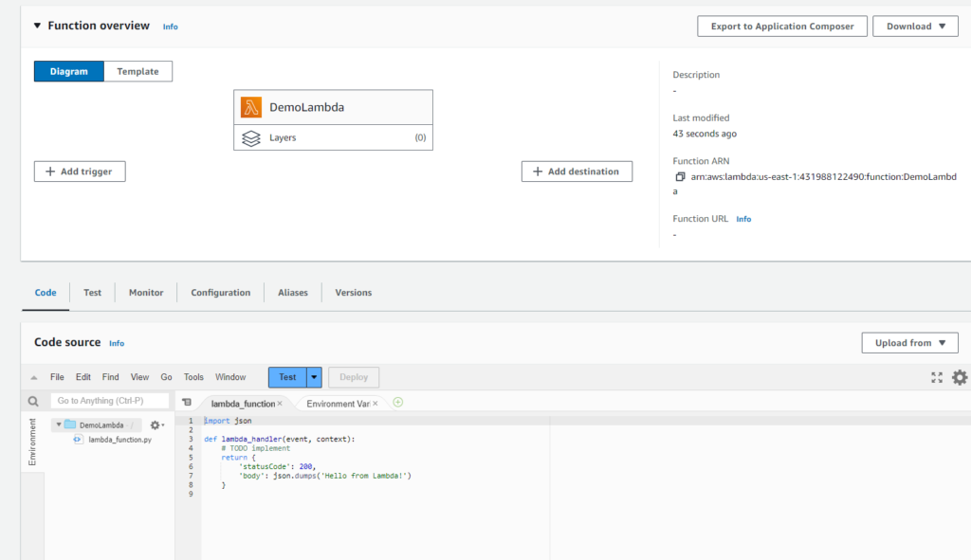Open a new tab with the green plus icon
The width and height of the screenshot is (971, 560).
[398, 403]
